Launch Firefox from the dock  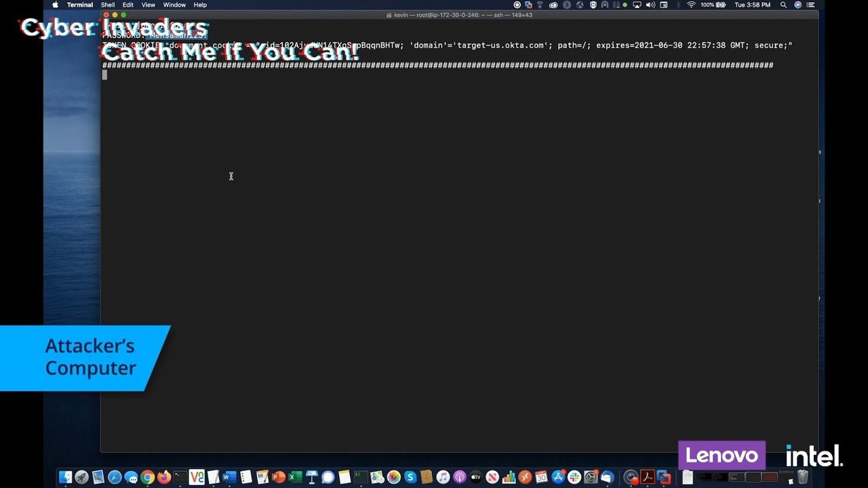(163, 478)
